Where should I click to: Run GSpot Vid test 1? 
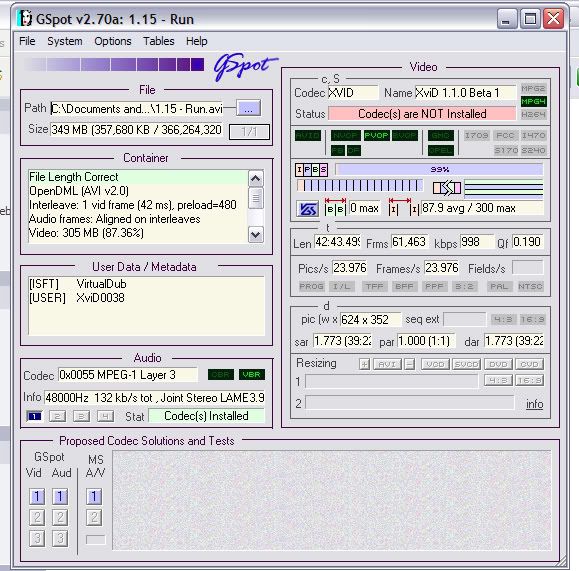[x=37, y=496]
